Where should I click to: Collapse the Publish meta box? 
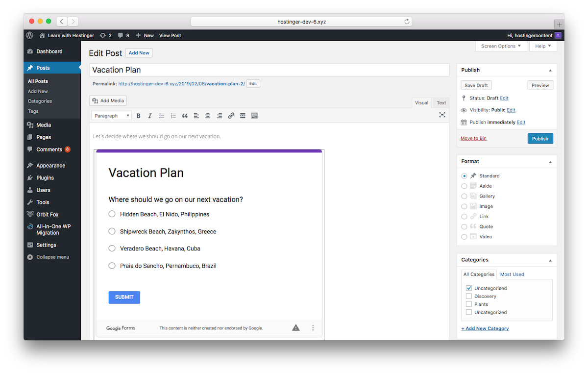pyautogui.click(x=550, y=71)
